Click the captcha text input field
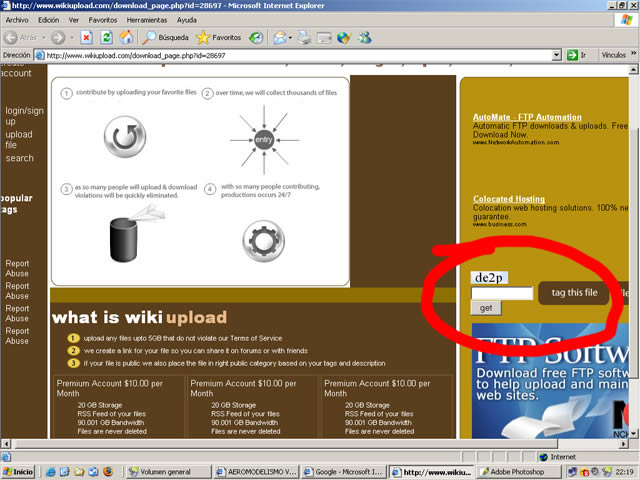The height and width of the screenshot is (480, 640). click(502, 293)
